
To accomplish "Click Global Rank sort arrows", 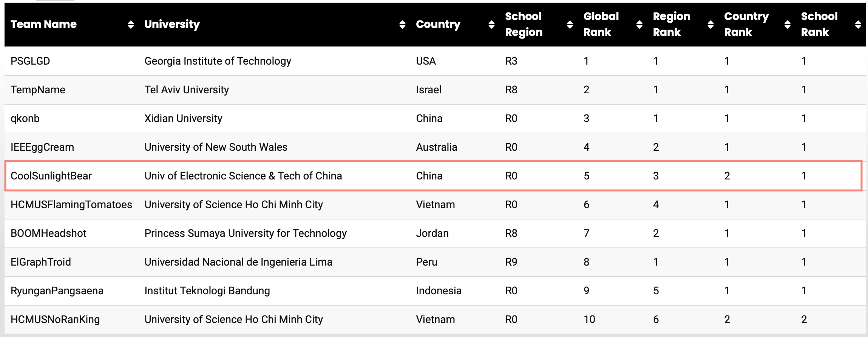I will pyautogui.click(x=639, y=25).
